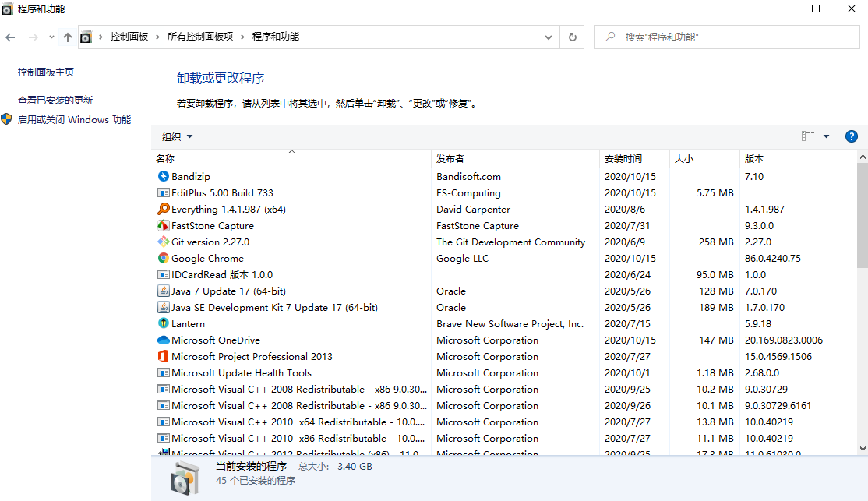
Task: Click the scrollbar up arrow of the list
Action: click(x=862, y=157)
